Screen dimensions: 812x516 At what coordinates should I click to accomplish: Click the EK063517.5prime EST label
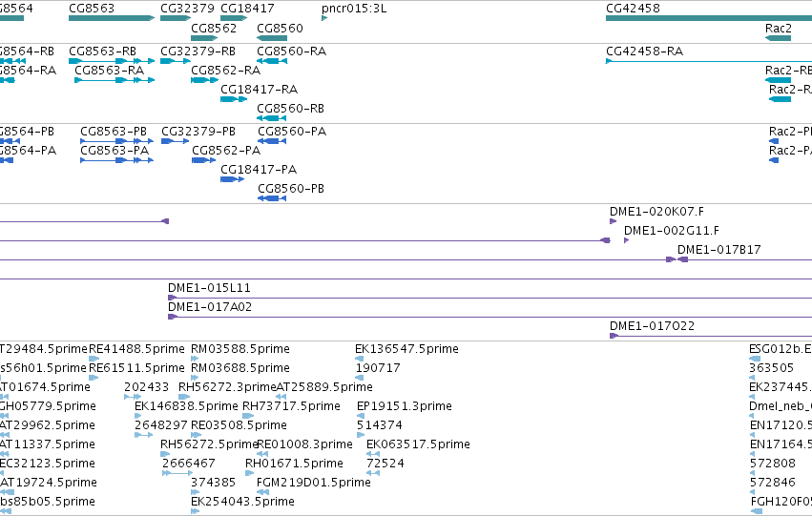pyautogui.click(x=418, y=445)
